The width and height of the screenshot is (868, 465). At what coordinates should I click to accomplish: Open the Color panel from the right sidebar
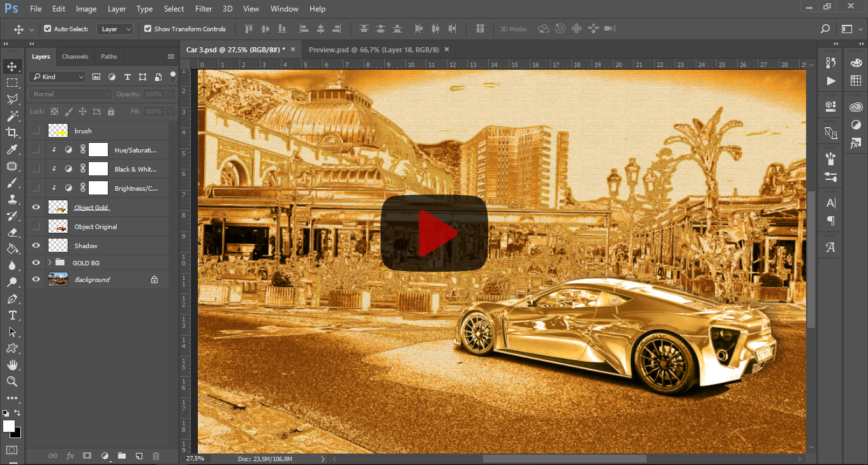(x=856, y=63)
